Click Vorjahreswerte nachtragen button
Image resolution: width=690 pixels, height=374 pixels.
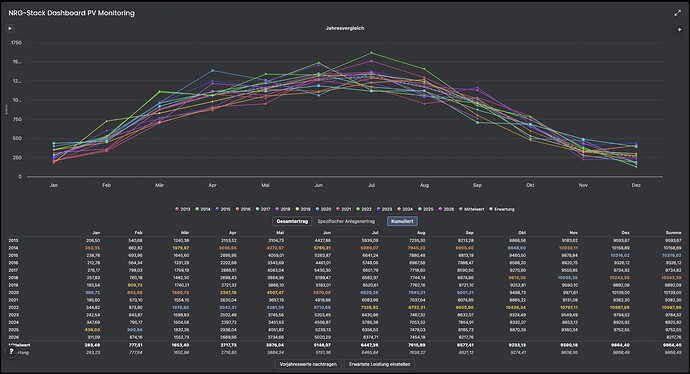[x=308, y=364]
